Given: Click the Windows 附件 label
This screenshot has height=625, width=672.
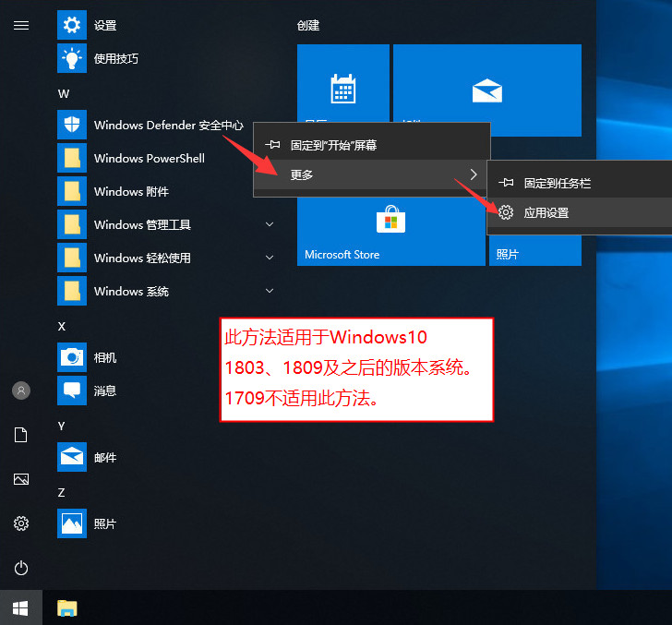Looking at the screenshot, I should click(131, 191).
